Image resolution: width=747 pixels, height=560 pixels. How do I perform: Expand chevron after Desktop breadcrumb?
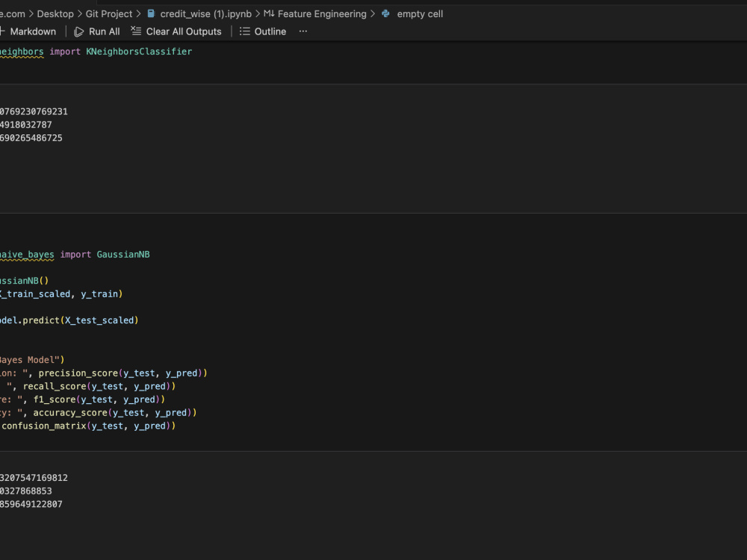80,13
